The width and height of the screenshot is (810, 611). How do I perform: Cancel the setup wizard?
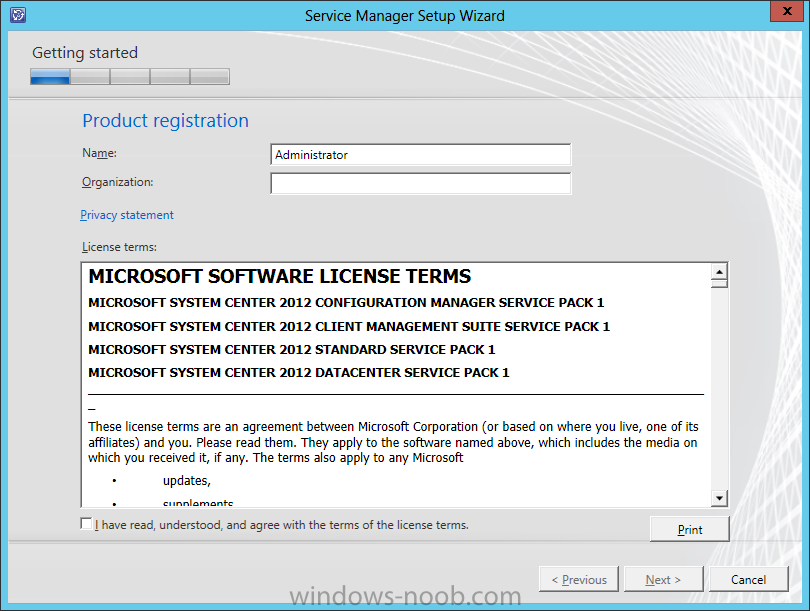pos(749,579)
